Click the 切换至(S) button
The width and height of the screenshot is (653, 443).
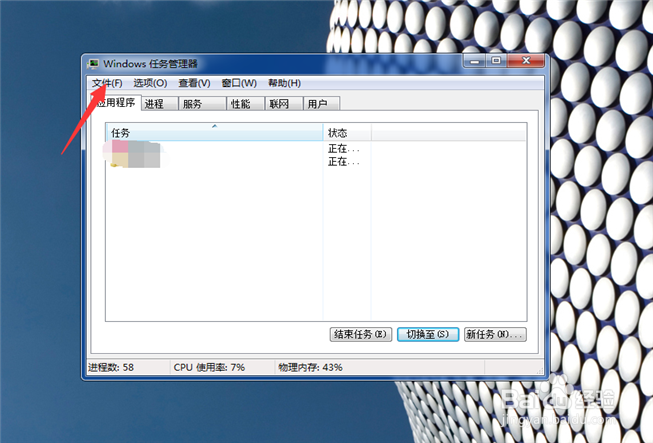tap(428, 334)
